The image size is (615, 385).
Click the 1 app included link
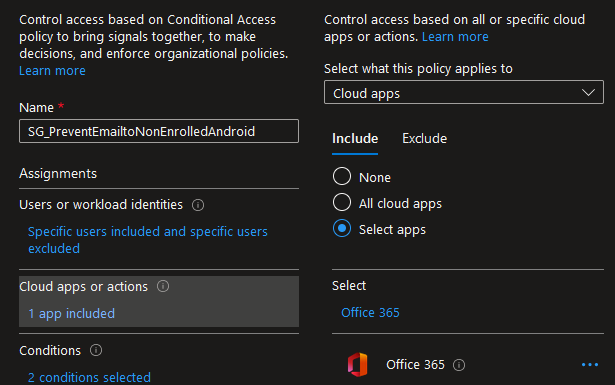(71, 313)
